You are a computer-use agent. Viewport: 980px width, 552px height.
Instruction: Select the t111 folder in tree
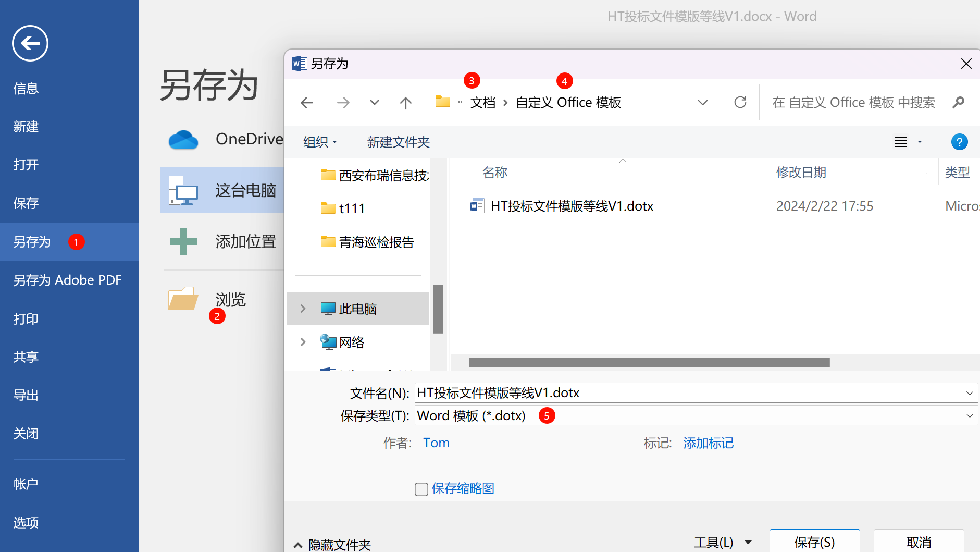click(343, 208)
